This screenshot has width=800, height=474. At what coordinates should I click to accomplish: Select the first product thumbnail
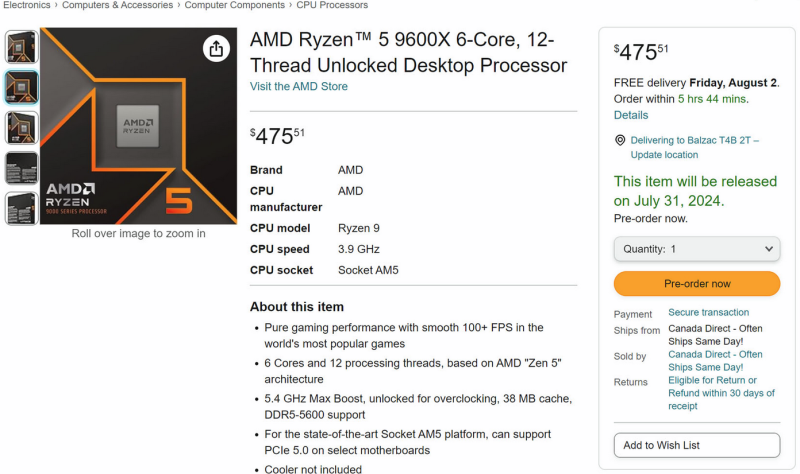point(21,47)
